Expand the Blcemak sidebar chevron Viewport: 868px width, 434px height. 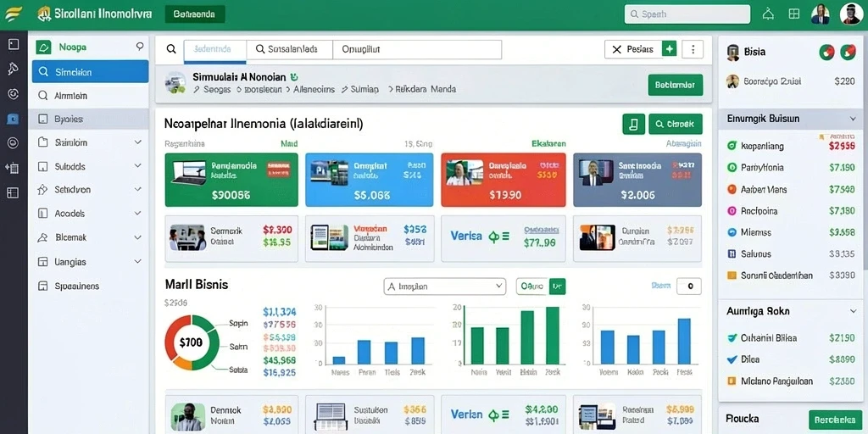tap(138, 237)
